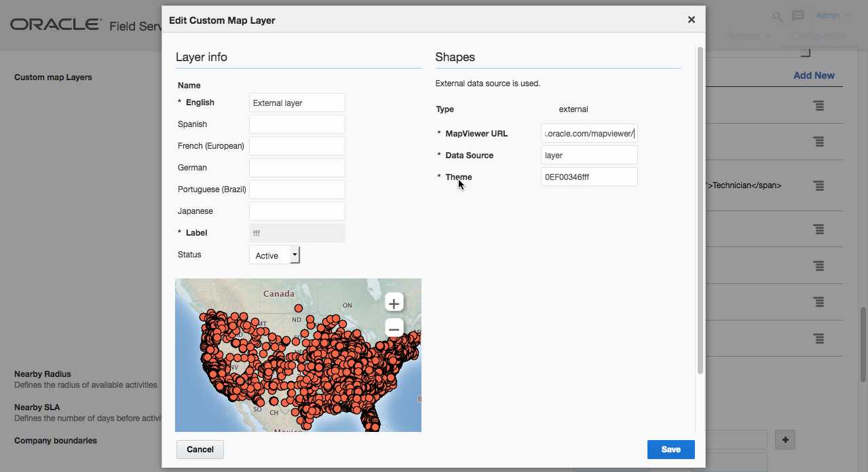This screenshot has width=868, height=472.
Task: Open the first layer row menu icon
Action: tap(819, 106)
